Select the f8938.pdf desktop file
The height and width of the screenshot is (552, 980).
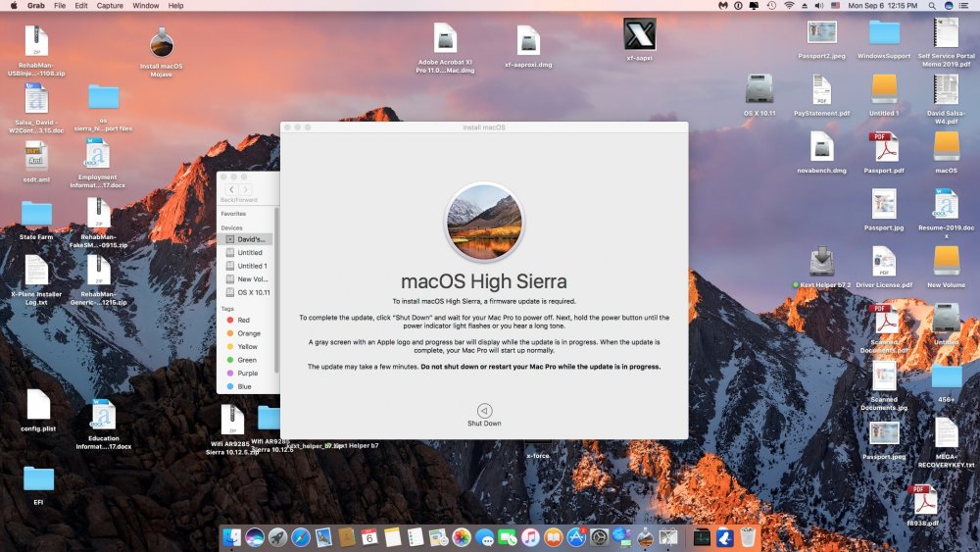tap(924, 499)
